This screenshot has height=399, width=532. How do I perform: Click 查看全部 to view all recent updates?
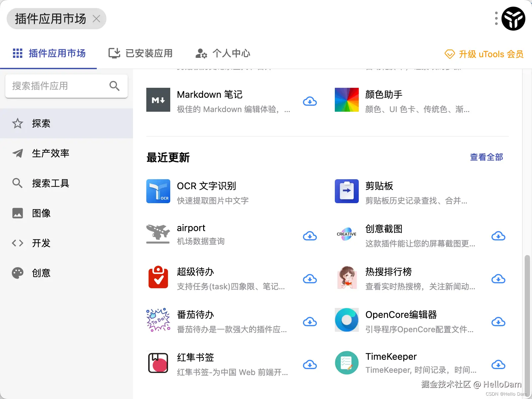coord(486,157)
